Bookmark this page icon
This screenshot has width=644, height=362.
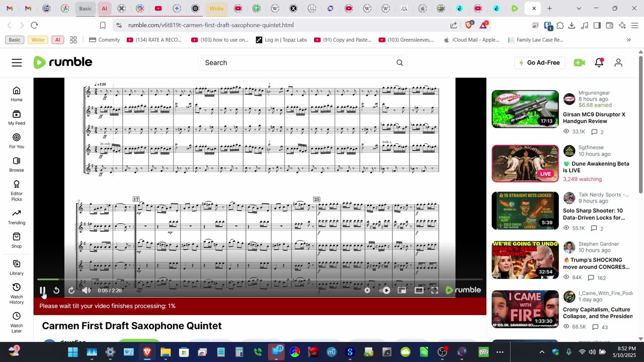tap(103, 25)
